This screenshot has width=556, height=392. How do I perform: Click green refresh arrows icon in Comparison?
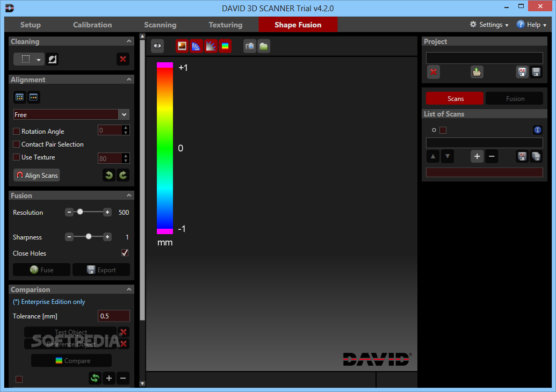pos(95,378)
